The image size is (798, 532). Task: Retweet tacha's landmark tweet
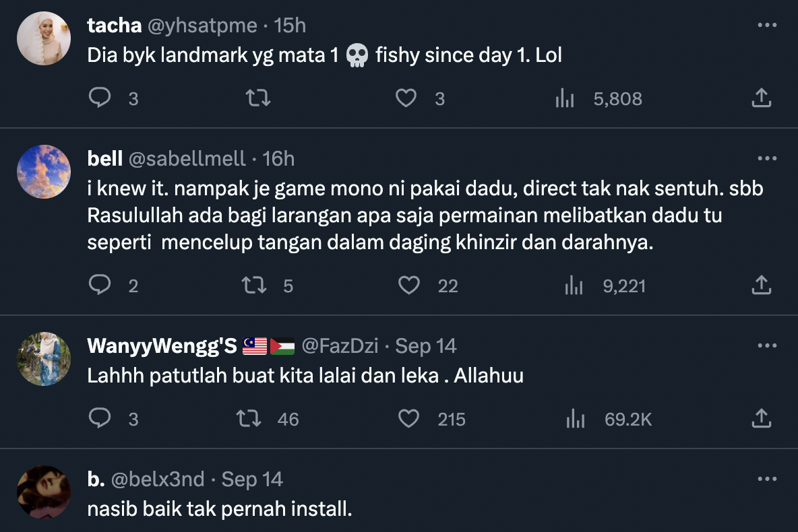pyautogui.click(x=258, y=99)
